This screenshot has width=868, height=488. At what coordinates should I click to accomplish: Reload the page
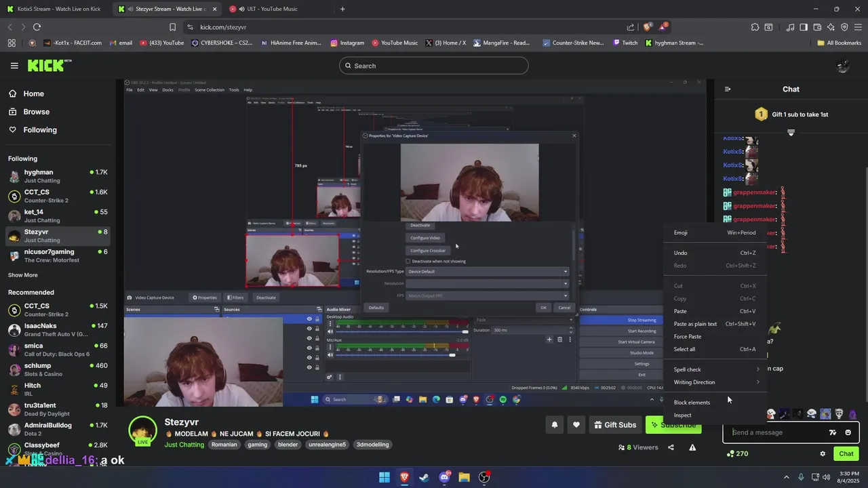click(37, 27)
